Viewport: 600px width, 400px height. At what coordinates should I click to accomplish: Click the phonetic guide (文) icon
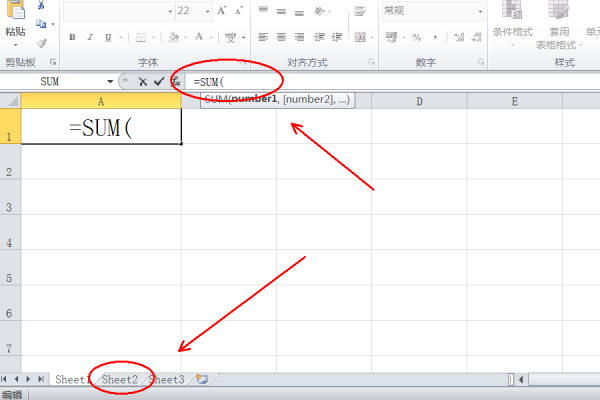[230, 37]
